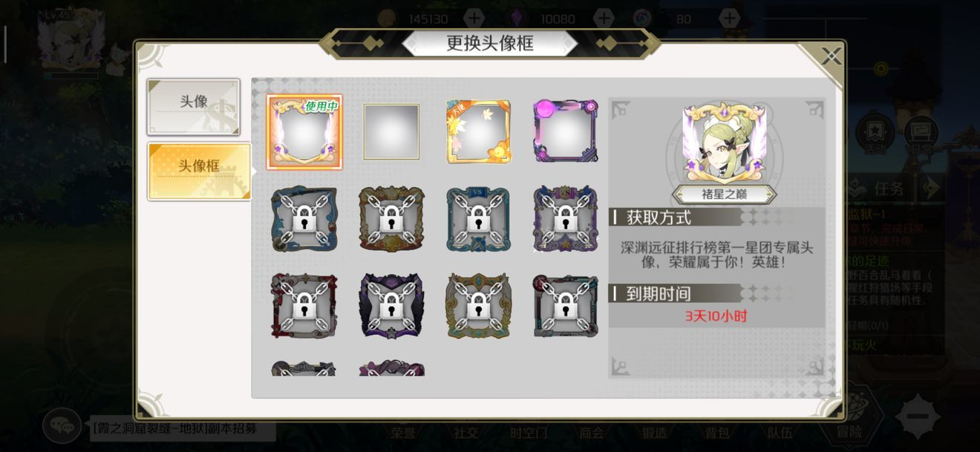Viewport: 980px width, 452px height.
Task: Switch to the 头像框 tab
Action: 199,171
